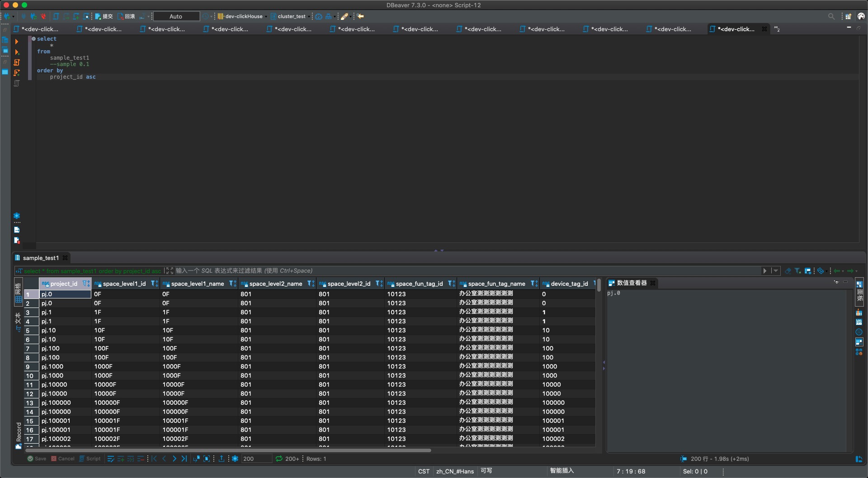The height and width of the screenshot is (478, 868).
Task: Toggle the value viewer panel icon on right strip
Action: click(859, 342)
